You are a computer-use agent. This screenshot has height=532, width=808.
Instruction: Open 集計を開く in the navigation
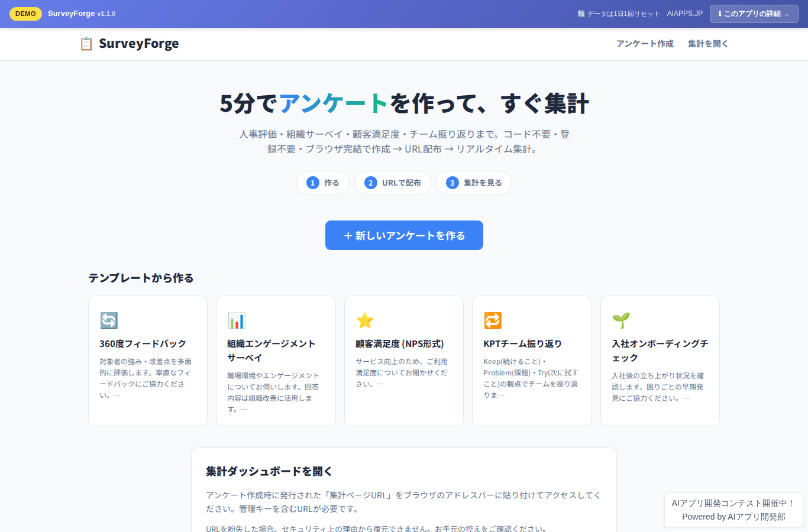(x=708, y=44)
